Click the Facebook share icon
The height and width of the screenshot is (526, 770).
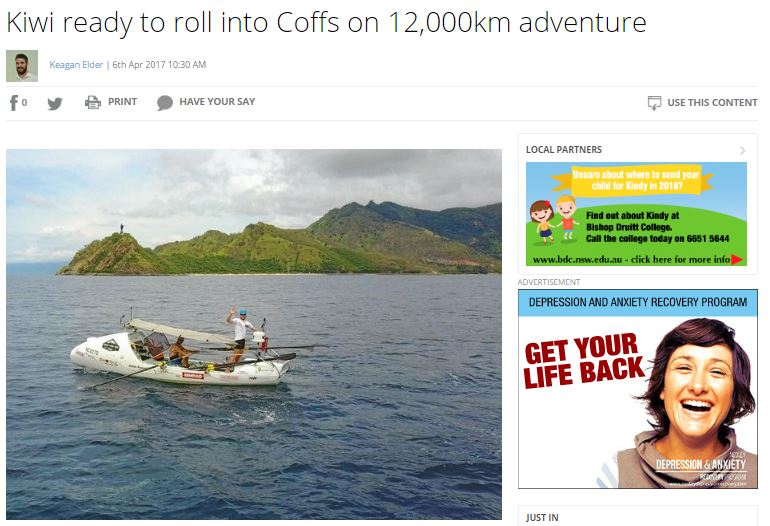14,102
